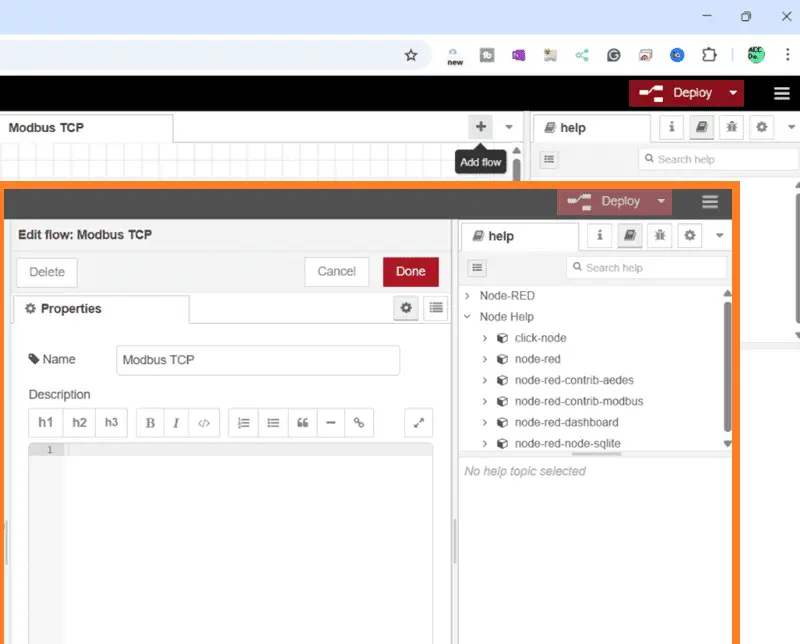Expand the node-red-dashboard help entry
This screenshot has width=800, height=644.
pyautogui.click(x=485, y=423)
